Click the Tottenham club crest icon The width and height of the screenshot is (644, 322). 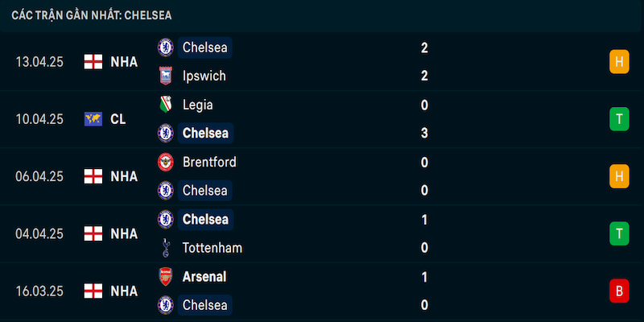coord(166,248)
